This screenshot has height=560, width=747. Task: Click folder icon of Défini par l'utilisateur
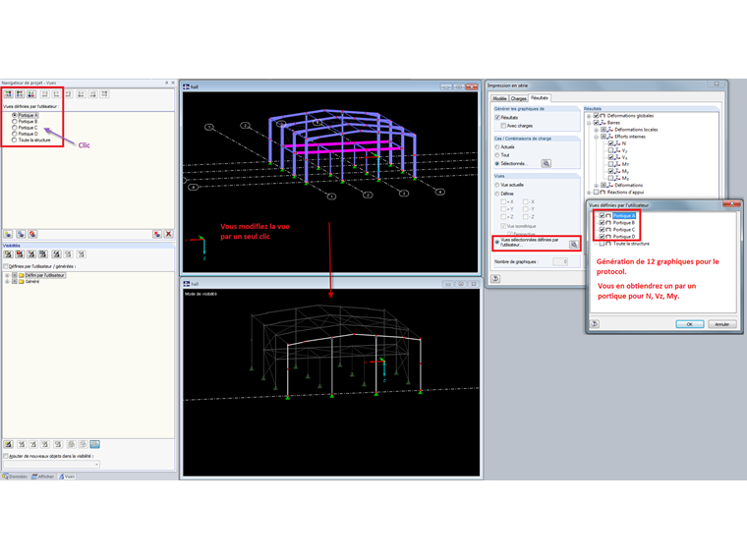pos(22,275)
